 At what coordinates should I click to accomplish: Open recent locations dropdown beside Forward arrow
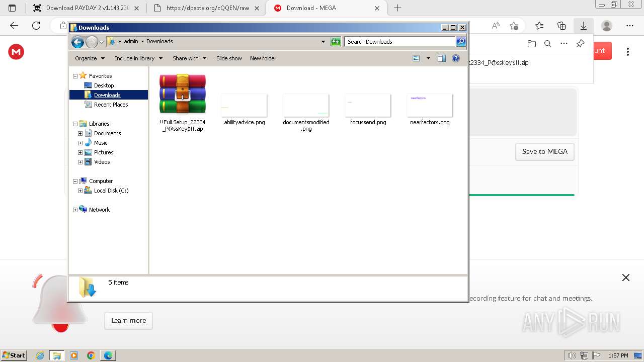tap(101, 42)
